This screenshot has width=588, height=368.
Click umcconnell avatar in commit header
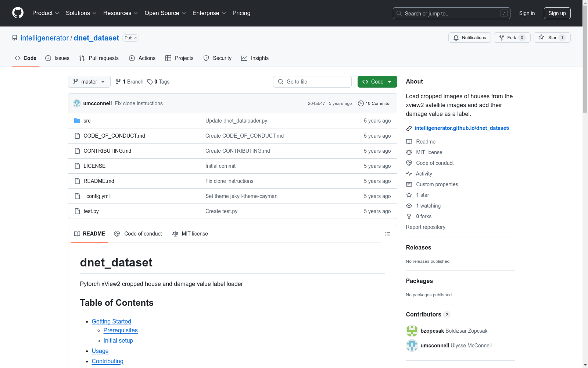point(77,103)
